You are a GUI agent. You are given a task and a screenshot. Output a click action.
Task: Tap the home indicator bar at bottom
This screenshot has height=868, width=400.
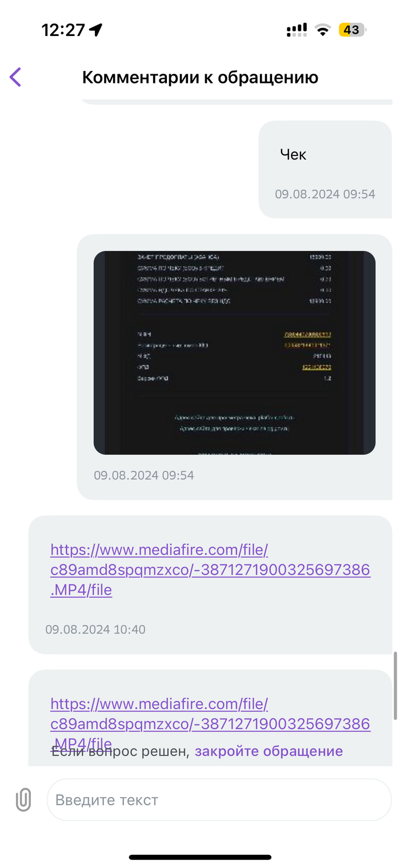tap(200, 857)
